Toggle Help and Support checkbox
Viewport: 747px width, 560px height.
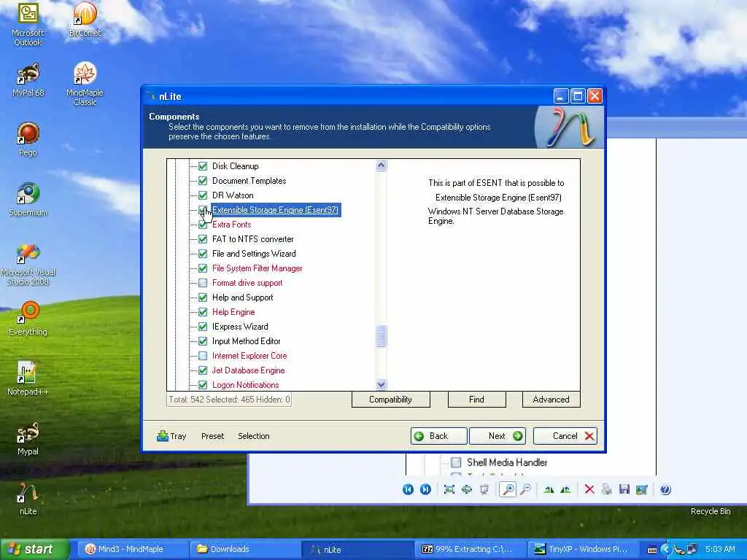click(203, 297)
